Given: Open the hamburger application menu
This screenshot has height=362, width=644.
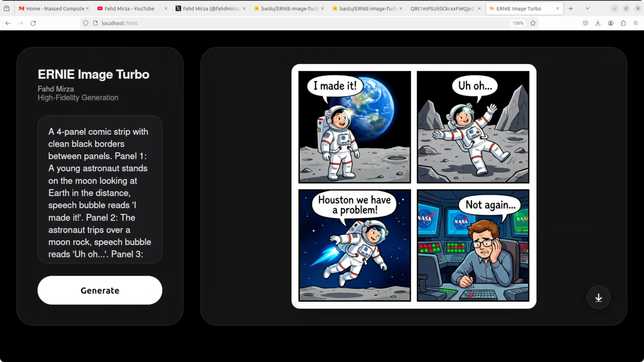Looking at the screenshot, I should tap(635, 23).
